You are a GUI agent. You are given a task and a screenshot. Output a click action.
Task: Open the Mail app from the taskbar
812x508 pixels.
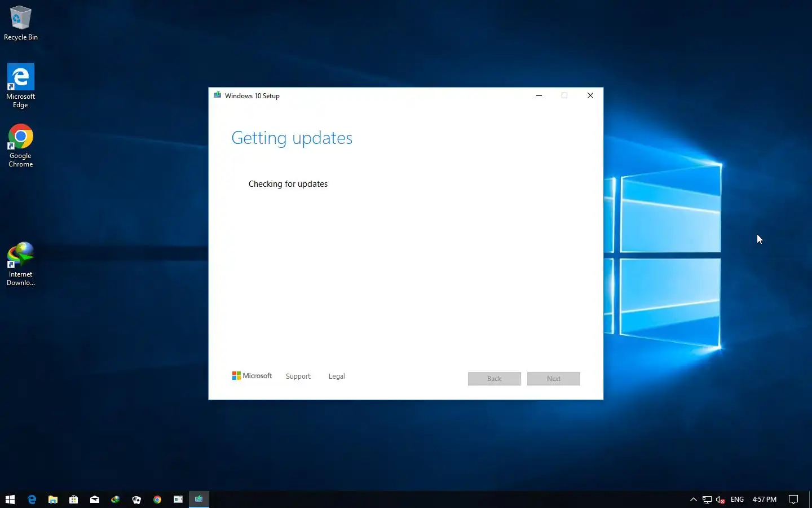95,500
